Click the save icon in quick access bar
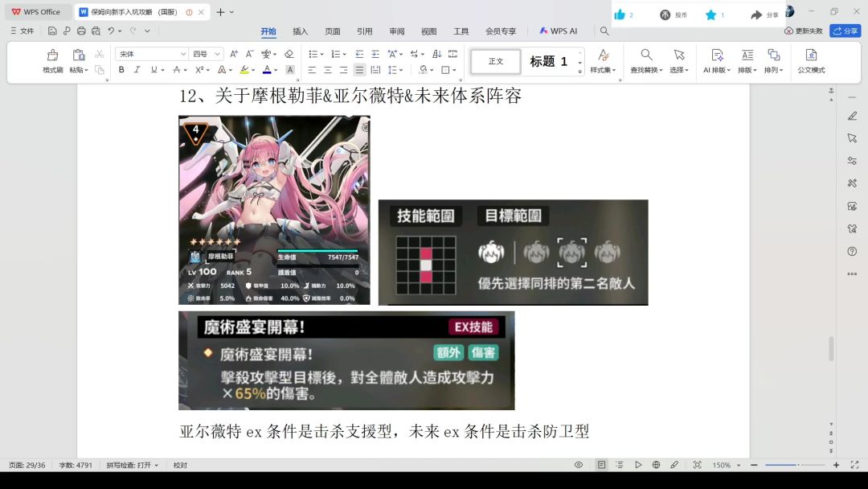This screenshot has width=868, height=489. click(52, 31)
